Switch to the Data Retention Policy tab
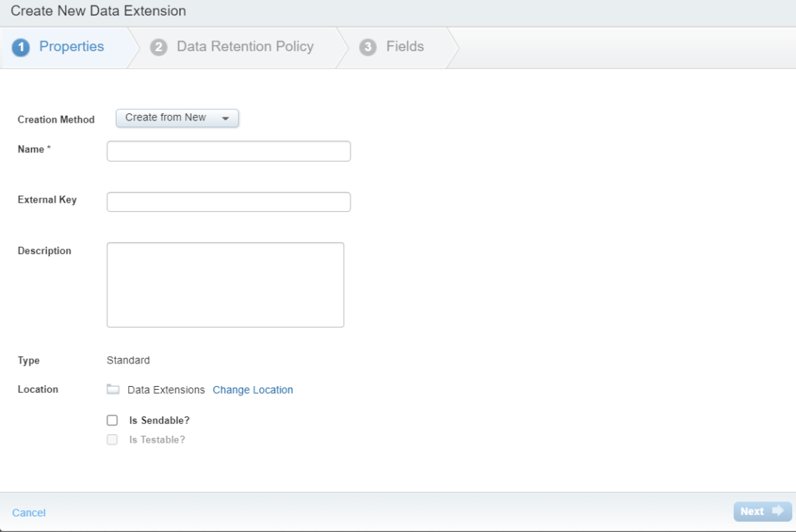The image size is (796, 532). tap(245, 47)
